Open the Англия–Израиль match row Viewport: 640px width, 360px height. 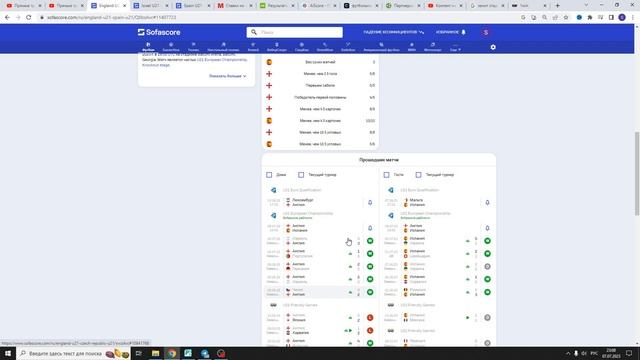tap(320, 279)
